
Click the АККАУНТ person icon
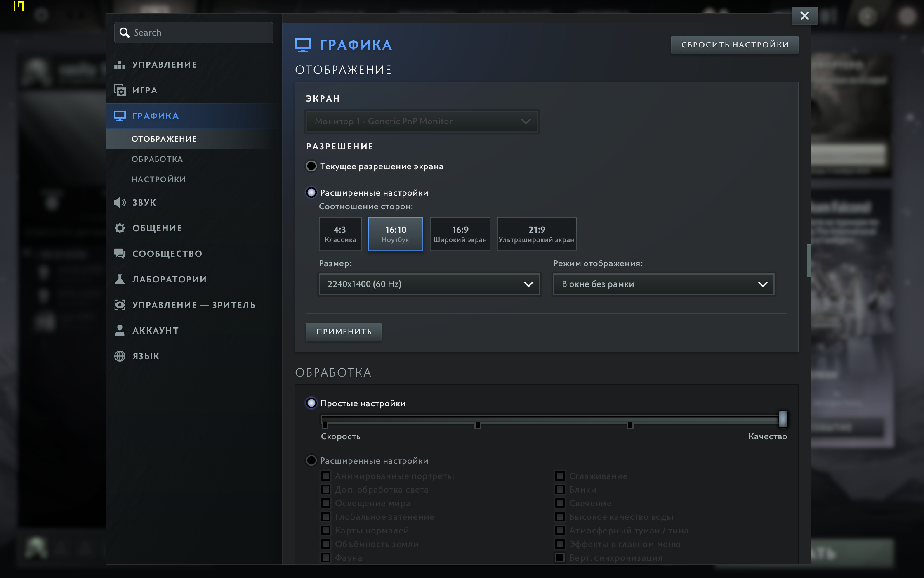coord(120,330)
